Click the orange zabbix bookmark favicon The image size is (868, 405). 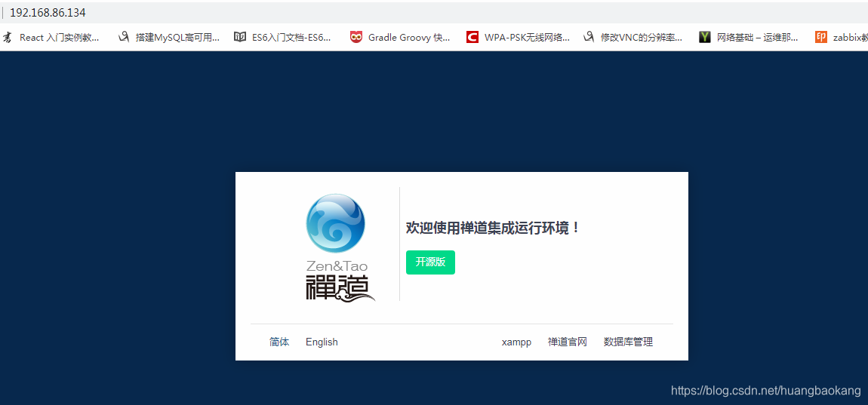point(821,38)
